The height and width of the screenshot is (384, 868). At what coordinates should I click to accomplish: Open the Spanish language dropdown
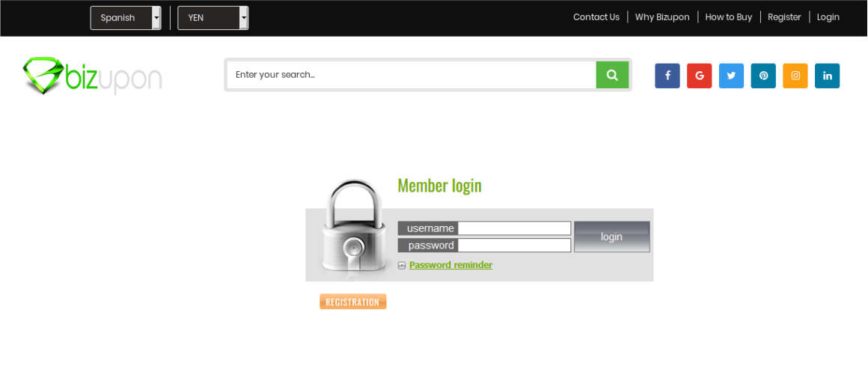tap(126, 18)
